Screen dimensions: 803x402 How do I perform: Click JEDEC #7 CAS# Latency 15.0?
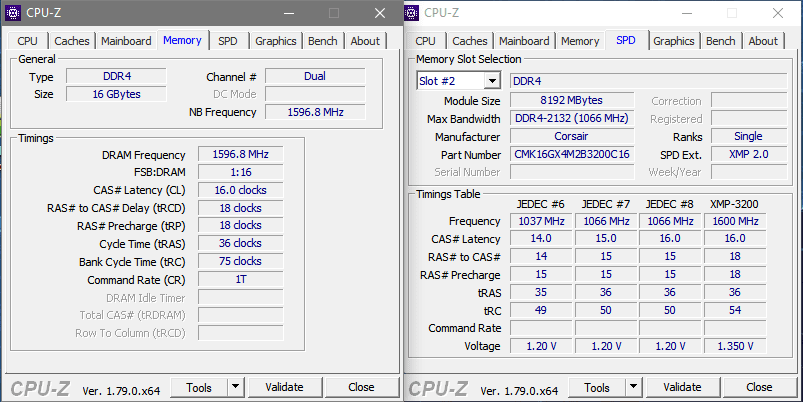(606, 239)
